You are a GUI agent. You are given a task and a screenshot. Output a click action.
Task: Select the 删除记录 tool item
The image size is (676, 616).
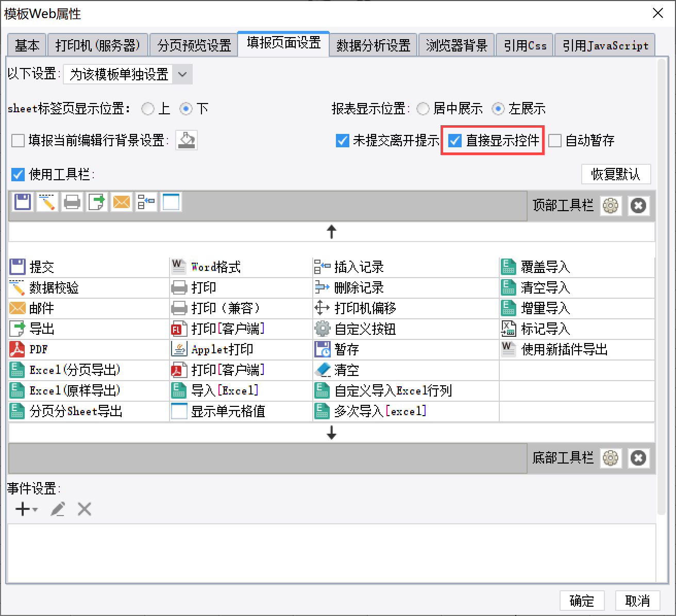click(406, 287)
